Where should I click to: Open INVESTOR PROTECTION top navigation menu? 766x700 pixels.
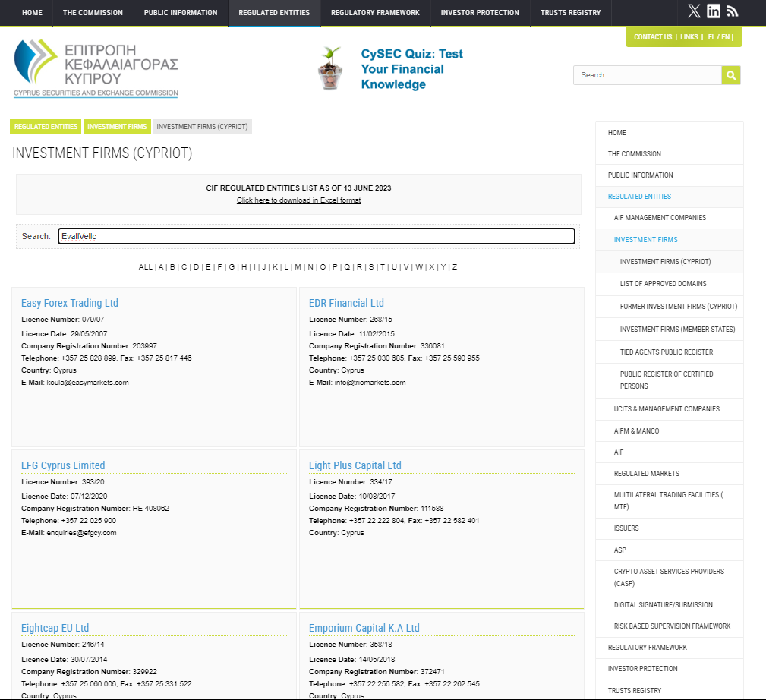click(480, 13)
